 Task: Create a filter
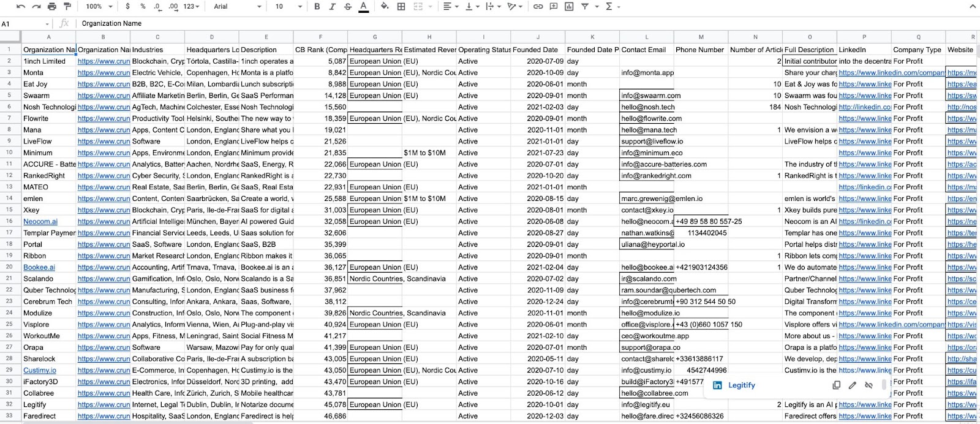coord(585,6)
